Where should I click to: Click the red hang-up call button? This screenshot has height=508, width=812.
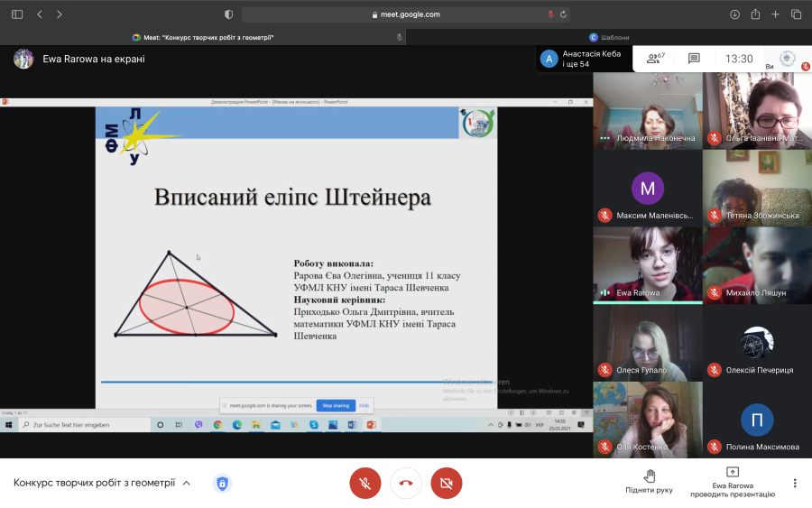[x=406, y=483]
